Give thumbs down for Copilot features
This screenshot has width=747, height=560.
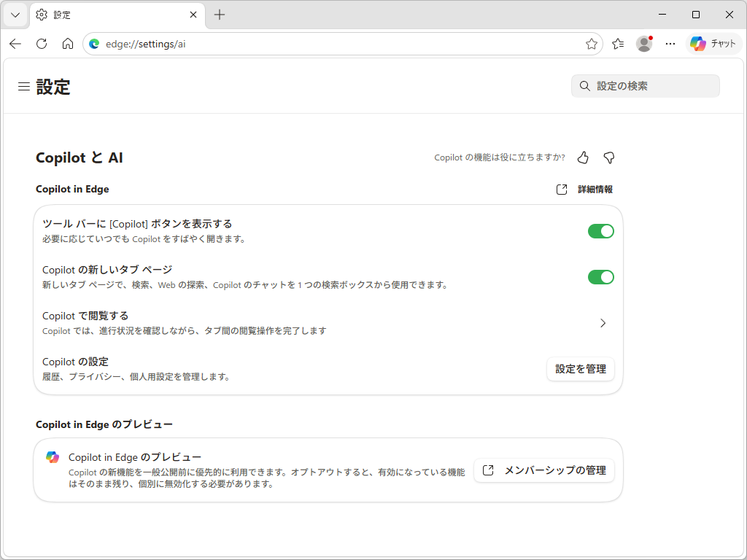point(609,157)
